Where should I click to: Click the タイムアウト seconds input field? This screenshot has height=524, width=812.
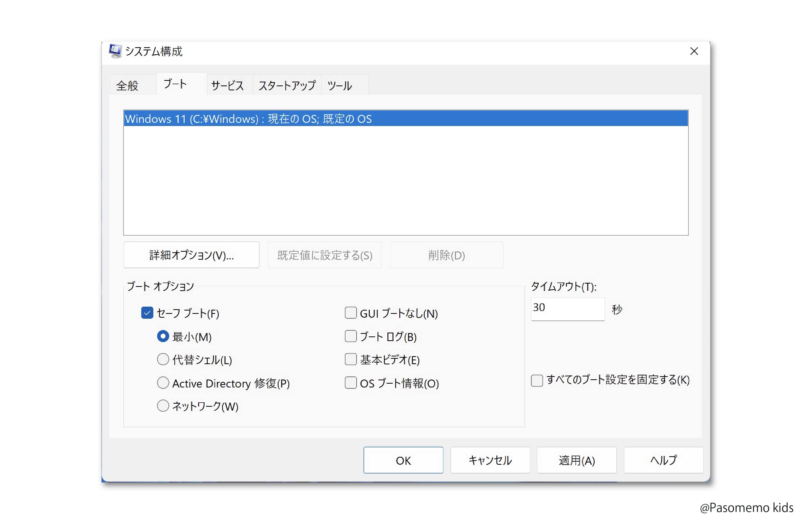pyautogui.click(x=568, y=309)
